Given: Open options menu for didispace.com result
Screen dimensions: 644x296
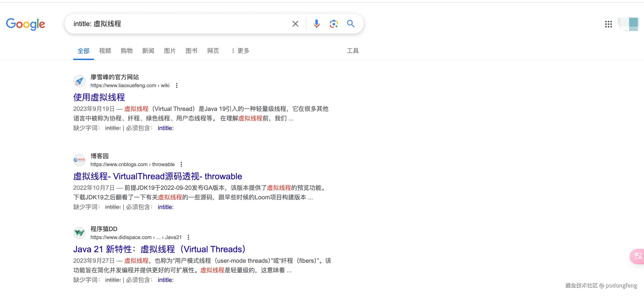Looking at the screenshot, I should [x=188, y=237].
